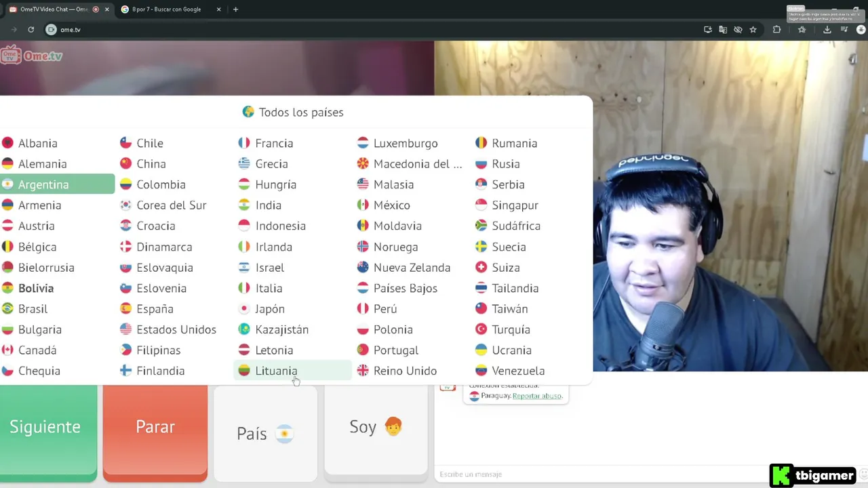Click the Reino Unido flag icon

[x=363, y=371]
